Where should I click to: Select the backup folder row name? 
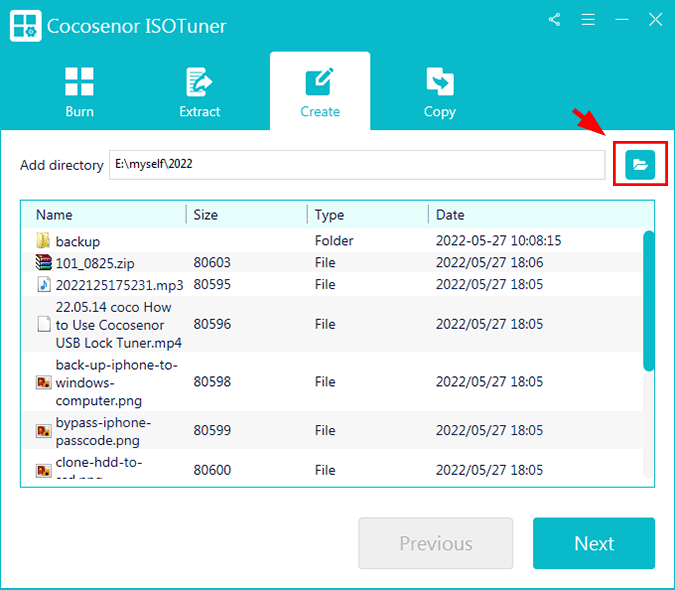(77, 241)
